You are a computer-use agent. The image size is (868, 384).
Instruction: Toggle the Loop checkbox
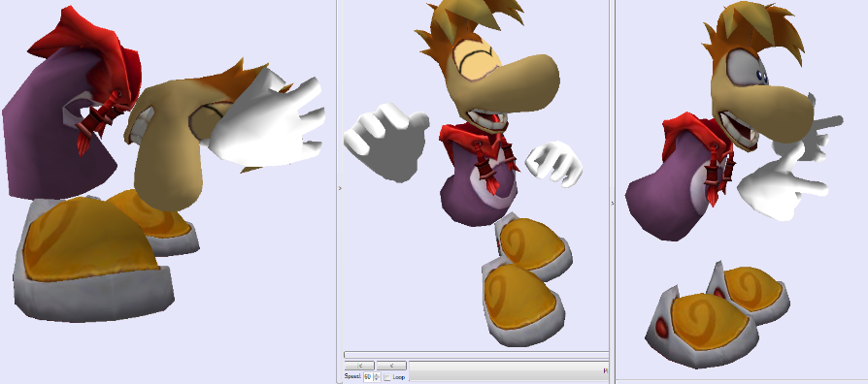tap(387, 377)
